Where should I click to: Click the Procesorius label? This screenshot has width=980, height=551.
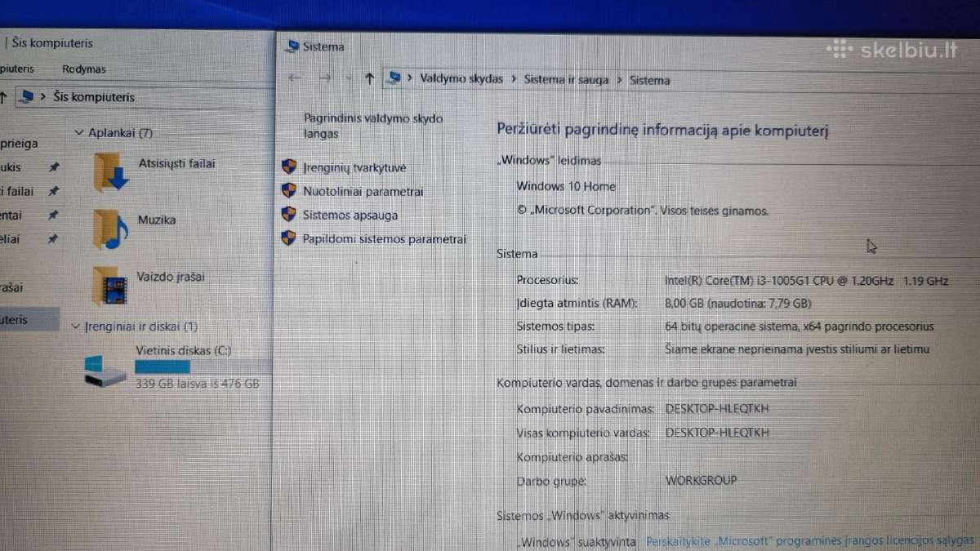547,280
